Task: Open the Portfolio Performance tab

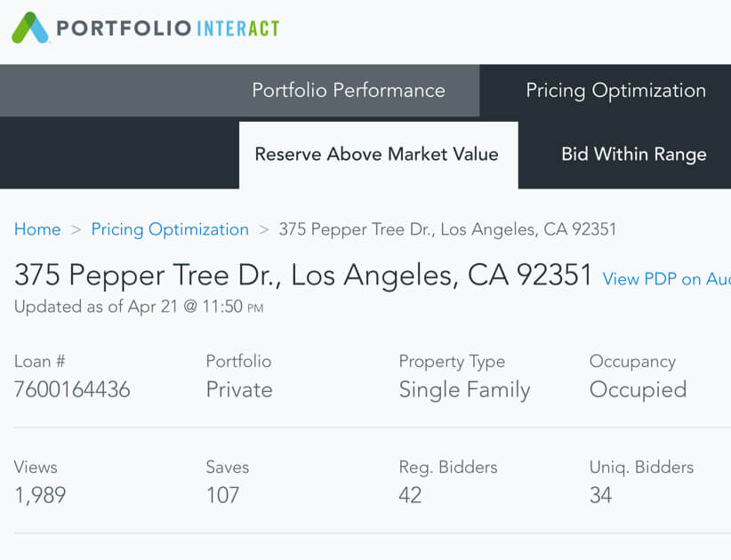Action: (348, 91)
